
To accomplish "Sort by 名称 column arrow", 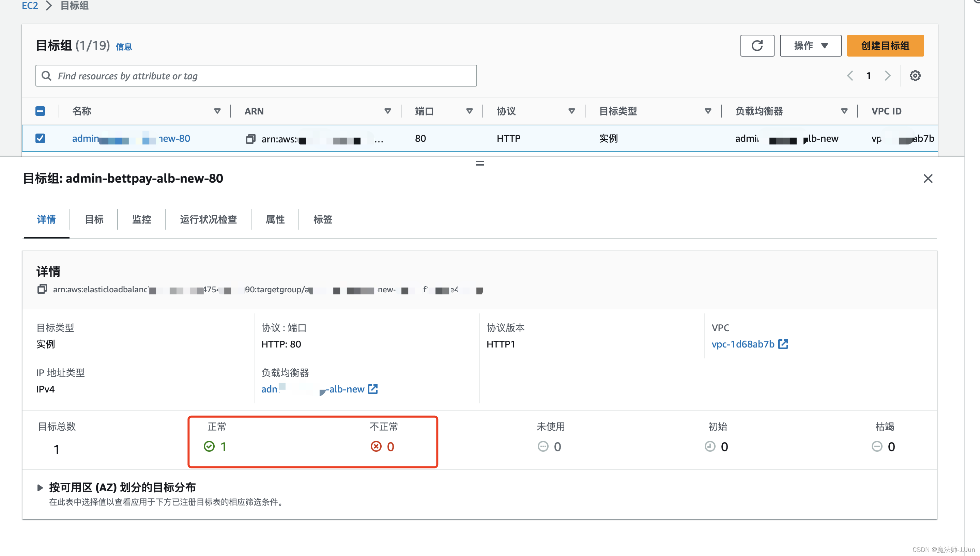I will [217, 111].
